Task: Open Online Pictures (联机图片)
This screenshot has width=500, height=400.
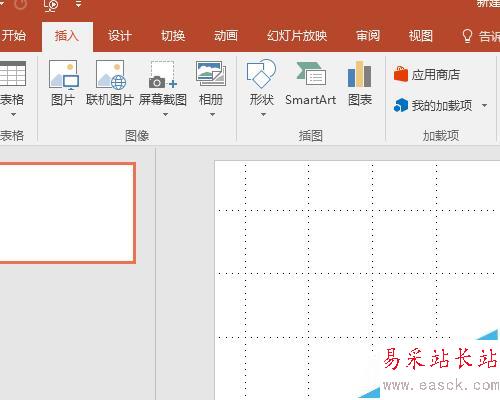Action: [110, 75]
